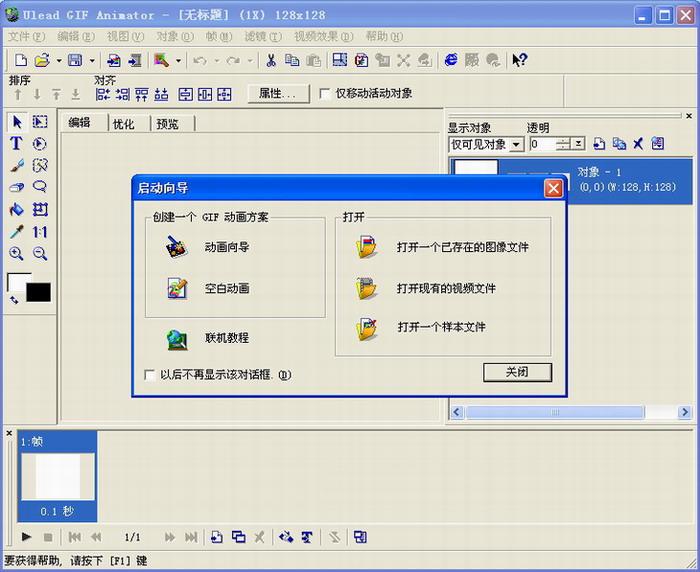
Task: Expand the dropdown arrow beside the image editor icon
Action: tap(178, 60)
